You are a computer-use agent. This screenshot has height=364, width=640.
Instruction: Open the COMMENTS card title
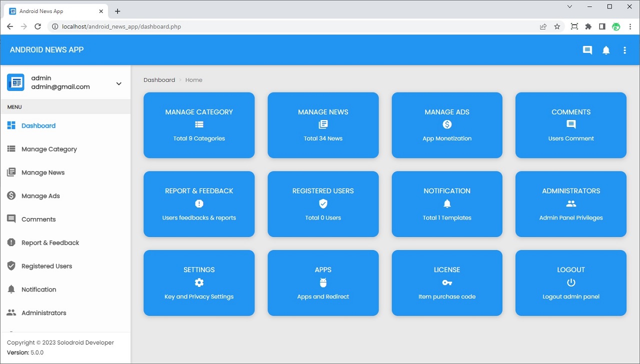tap(571, 112)
